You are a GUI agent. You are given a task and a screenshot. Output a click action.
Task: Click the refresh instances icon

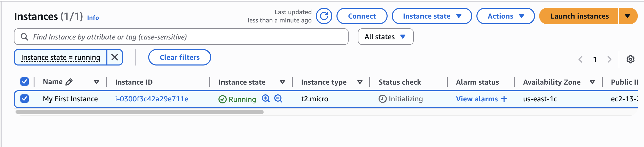tap(324, 16)
